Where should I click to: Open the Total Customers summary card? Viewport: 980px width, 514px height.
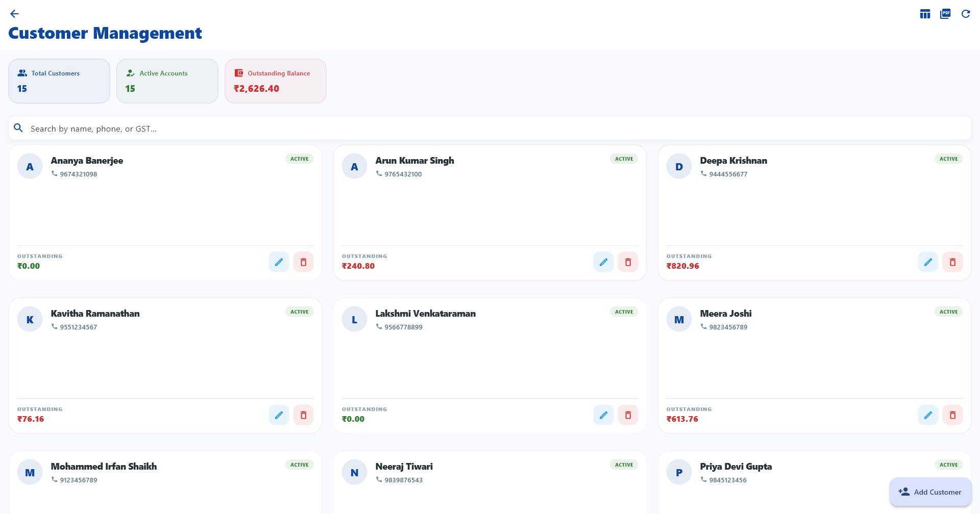coord(59,81)
